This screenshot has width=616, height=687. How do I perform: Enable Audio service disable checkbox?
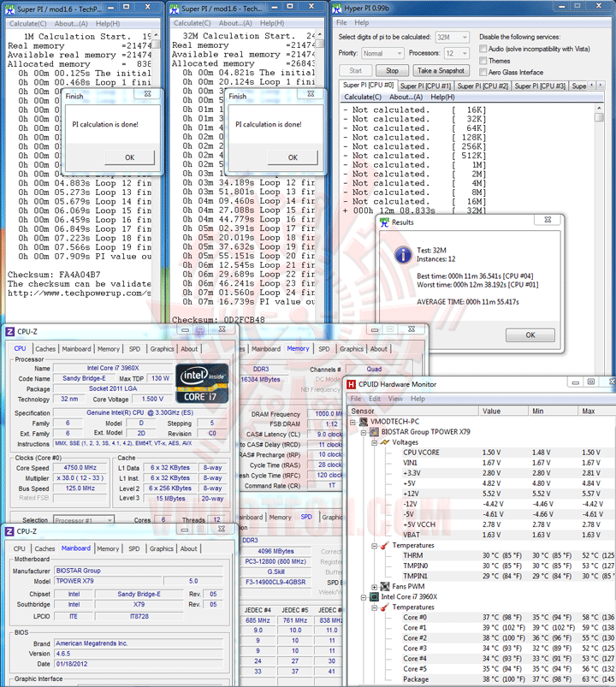483,49
